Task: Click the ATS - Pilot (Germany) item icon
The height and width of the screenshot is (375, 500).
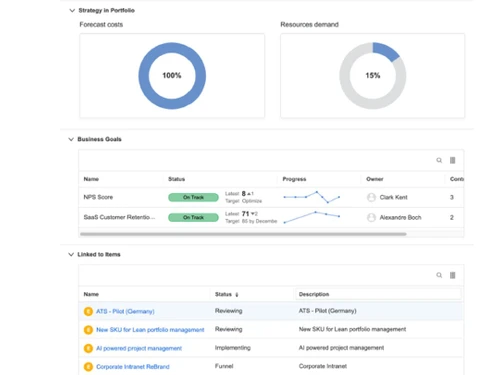Action: click(x=88, y=311)
